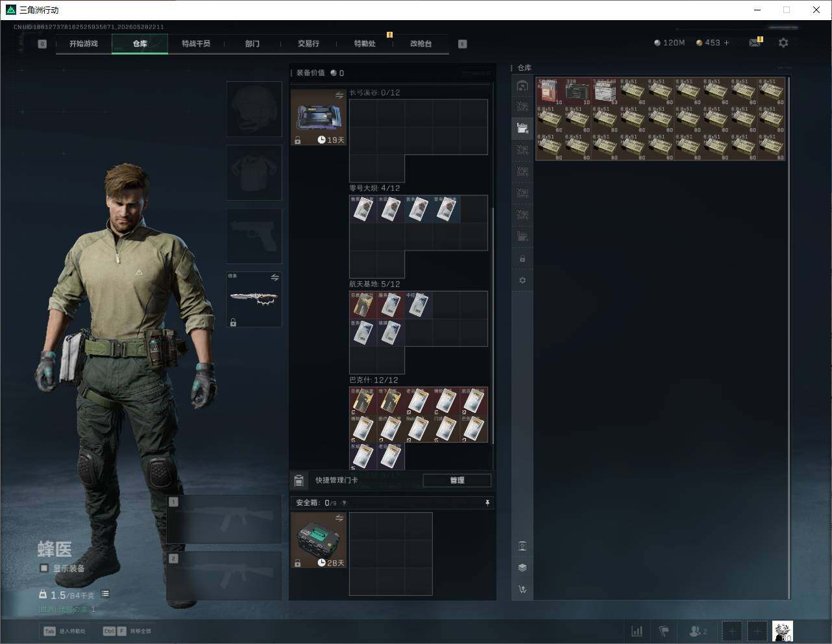This screenshot has width=832, height=644.
Task: Open the settings gear in top bar
Action: (783, 43)
